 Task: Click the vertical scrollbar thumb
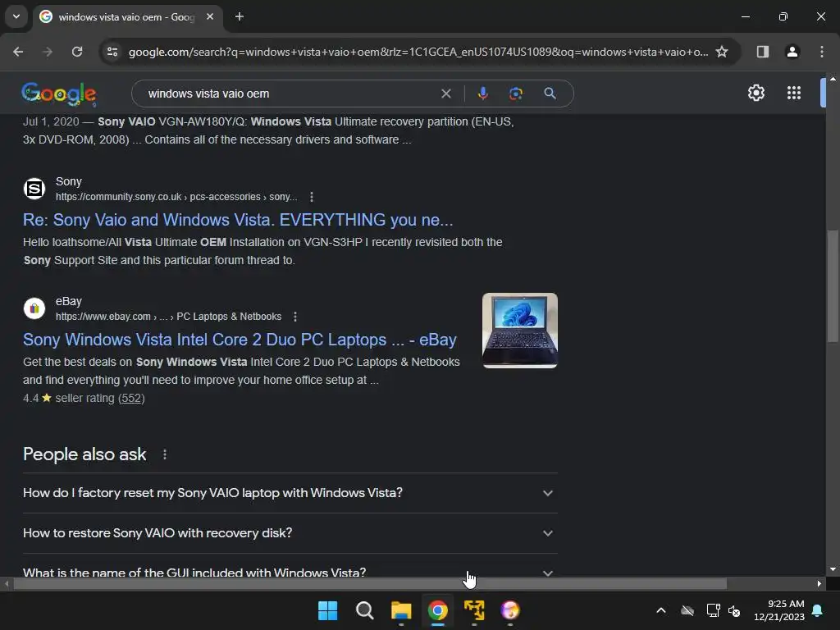pos(832,286)
